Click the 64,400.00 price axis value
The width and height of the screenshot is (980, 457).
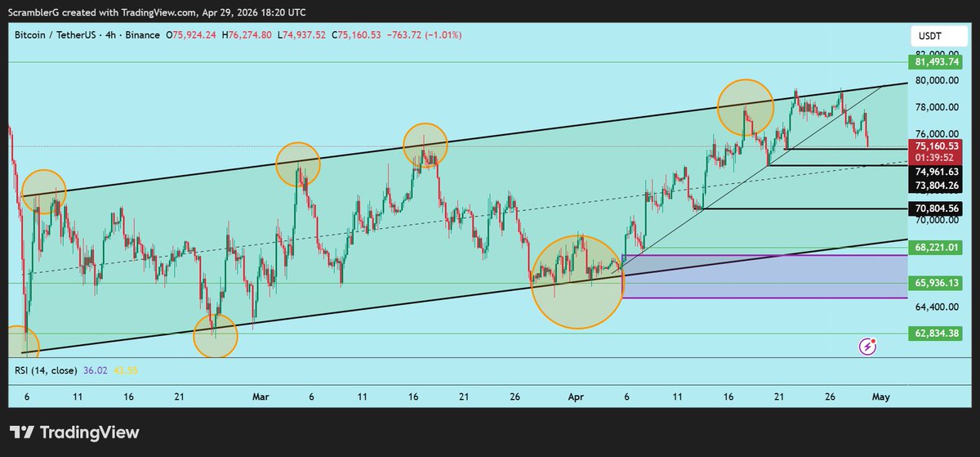[936, 307]
